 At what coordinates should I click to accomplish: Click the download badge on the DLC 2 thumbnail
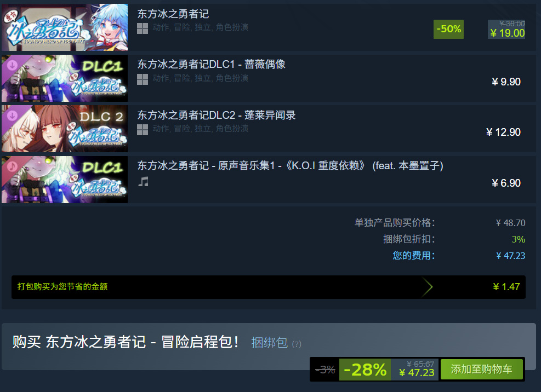click(13, 116)
